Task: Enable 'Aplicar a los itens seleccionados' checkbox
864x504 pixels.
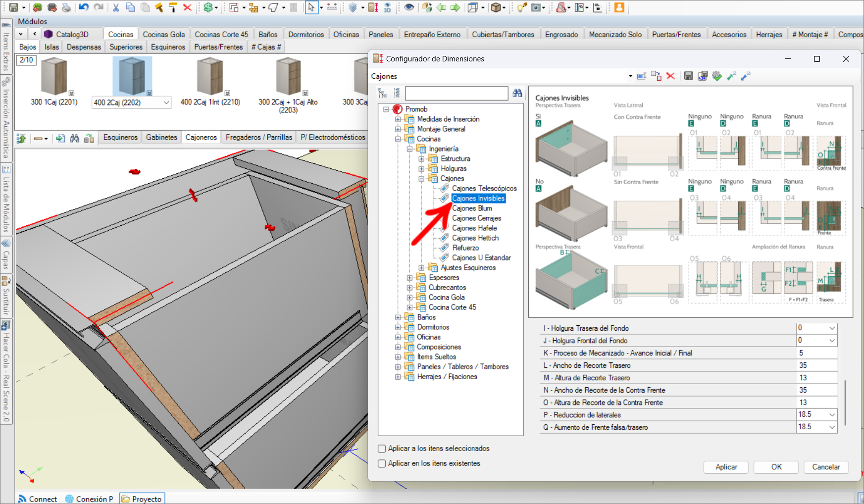Action: pos(382,449)
